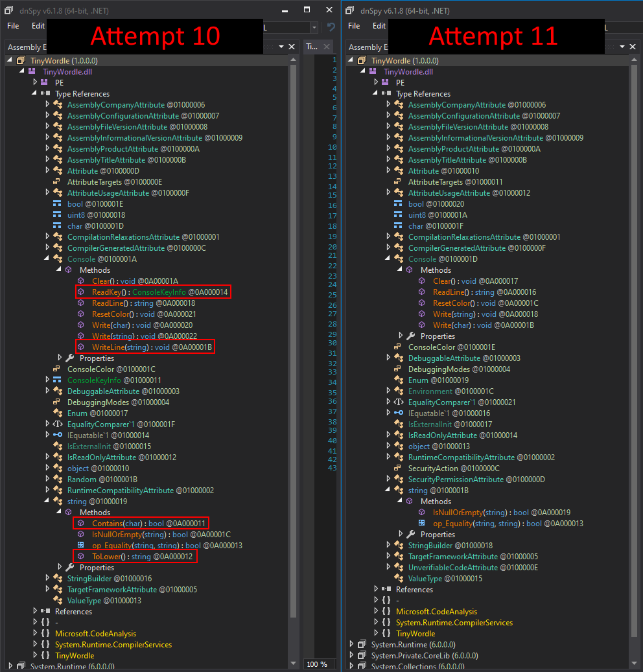
Task: Close the Assembly Explorer panel in left window
Action: pyautogui.click(x=292, y=47)
